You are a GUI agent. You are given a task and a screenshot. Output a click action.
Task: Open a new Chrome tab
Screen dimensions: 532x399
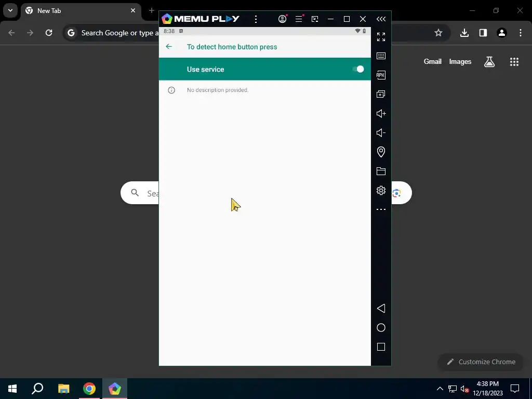point(152,10)
